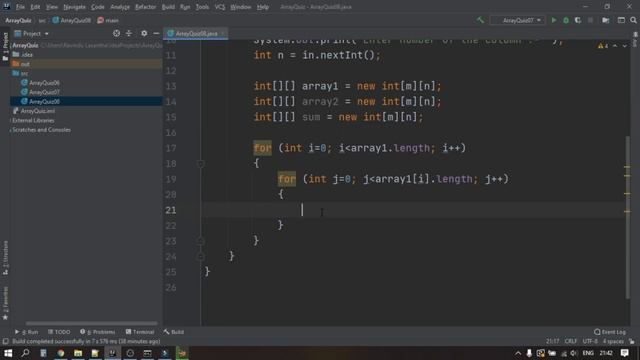Expand the External Libraries node
The height and width of the screenshot is (360, 640).
click(33, 120)
